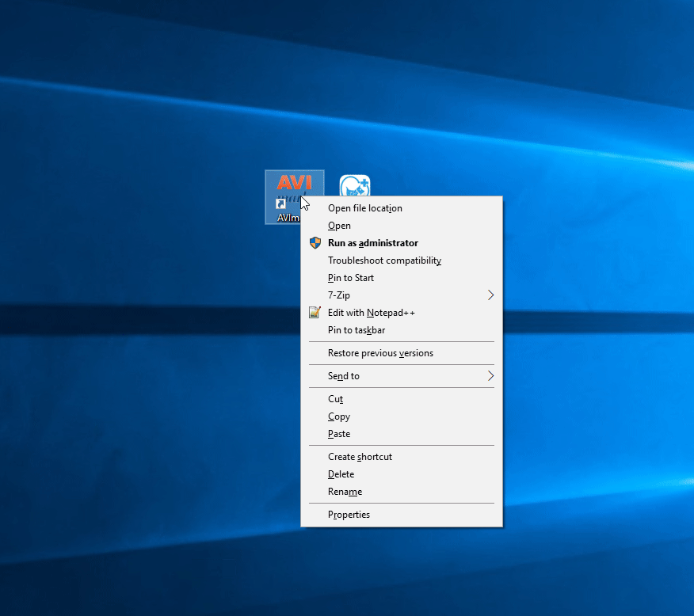694x616 pixels.
Task: Select Run as administrator
Action: pos(402,243)
